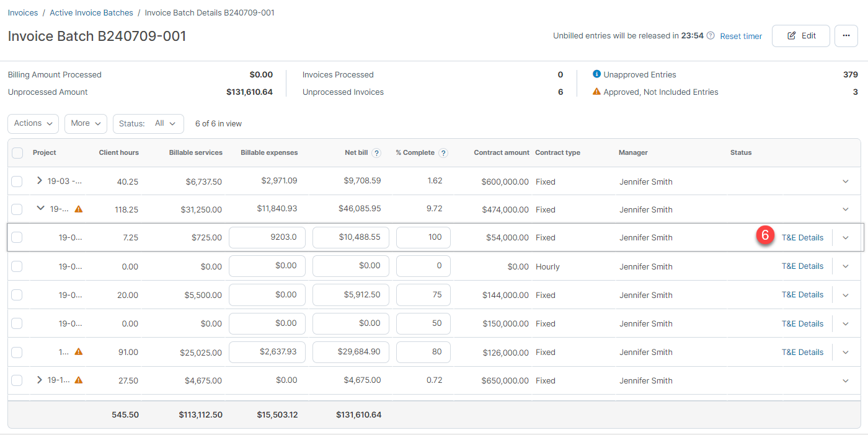Click the info icon next to Unapproved Entries
868x438 pixels.
pyautogui.click(x=596, y=74)
